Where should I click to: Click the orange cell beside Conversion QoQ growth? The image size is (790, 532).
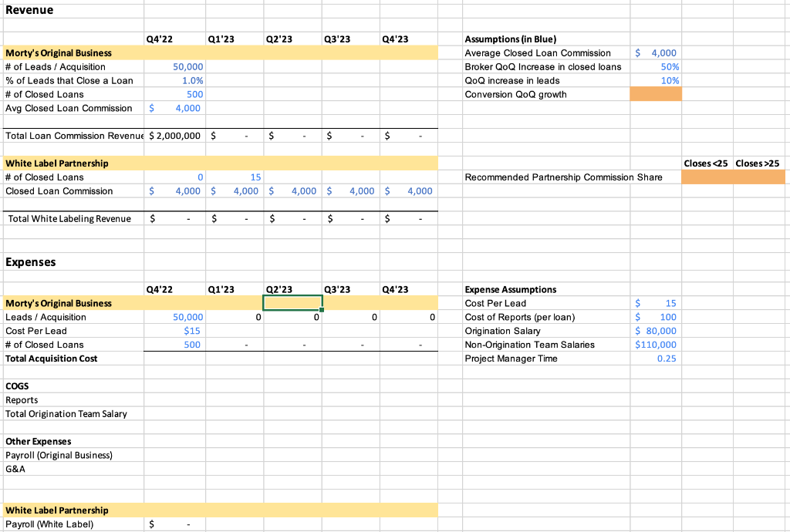point(656,94)
